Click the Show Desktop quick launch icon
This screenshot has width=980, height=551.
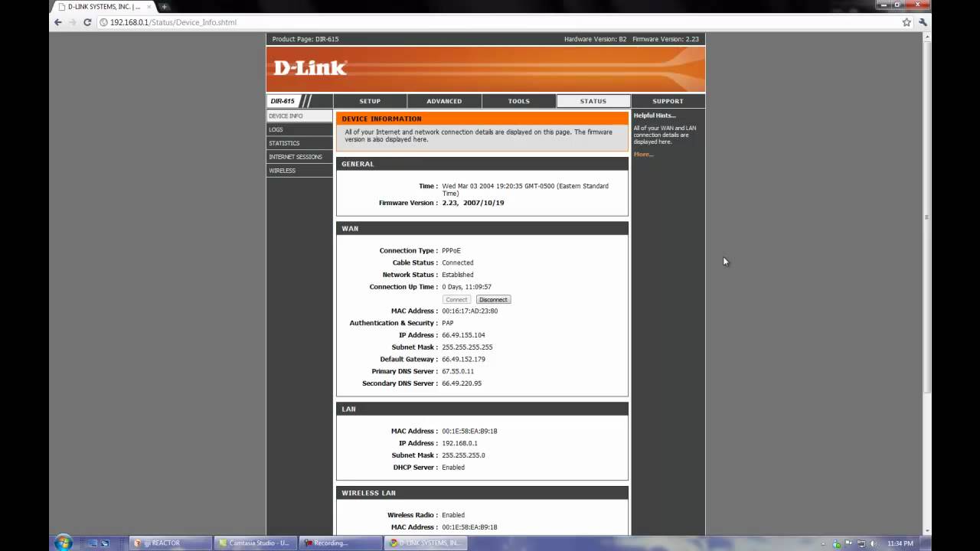(93, 543)
